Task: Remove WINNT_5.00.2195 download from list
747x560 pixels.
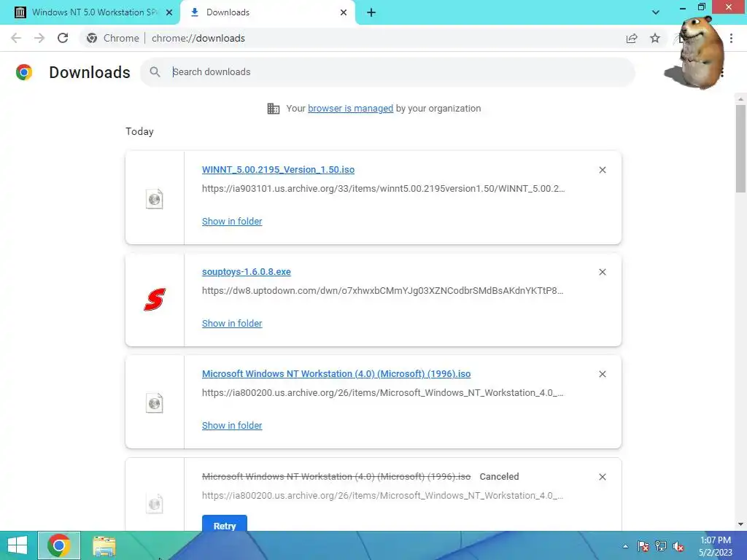Action: tap(603, 170)
